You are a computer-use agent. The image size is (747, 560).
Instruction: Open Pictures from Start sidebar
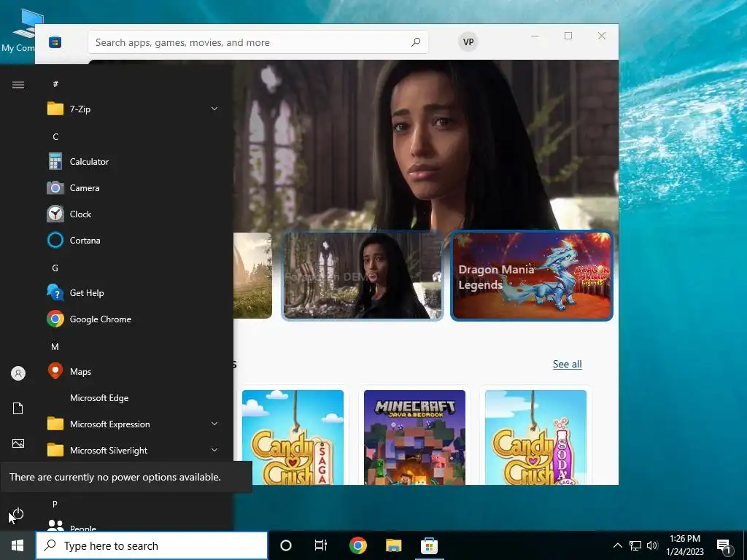(x=18, y=443)
